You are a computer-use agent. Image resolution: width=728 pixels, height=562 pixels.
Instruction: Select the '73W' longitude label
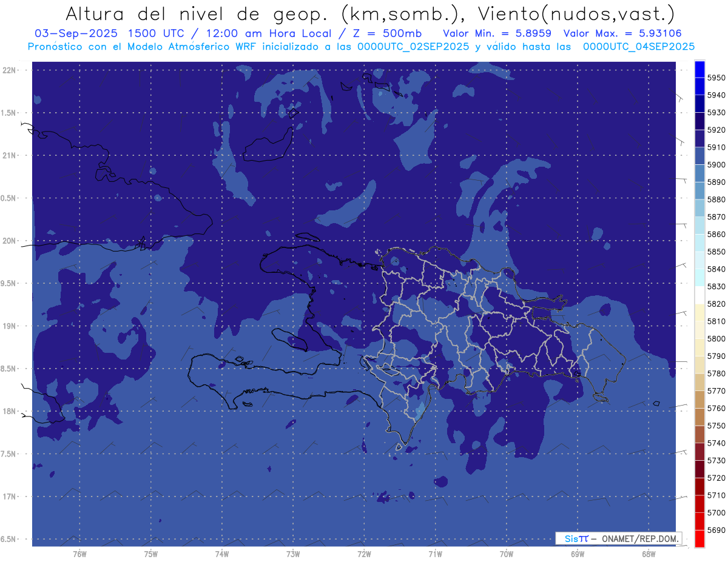293,554
